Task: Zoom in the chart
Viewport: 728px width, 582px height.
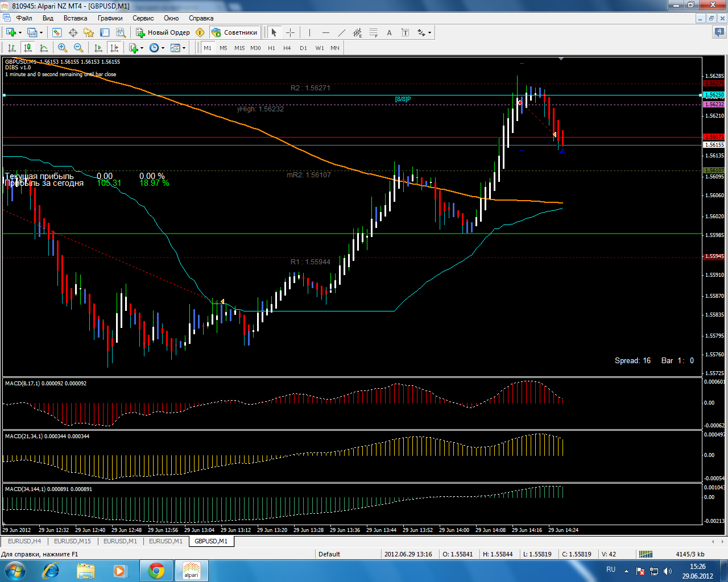Action: 63,48
